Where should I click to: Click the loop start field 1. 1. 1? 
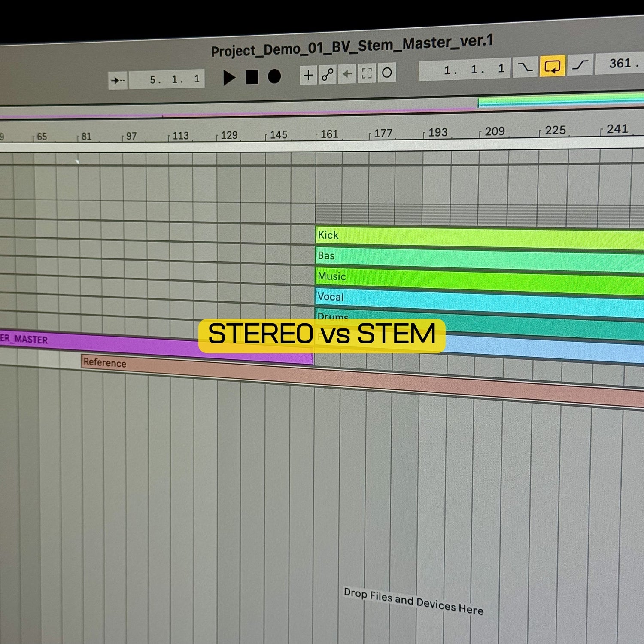pyautogui.click(x=465, y=70)
